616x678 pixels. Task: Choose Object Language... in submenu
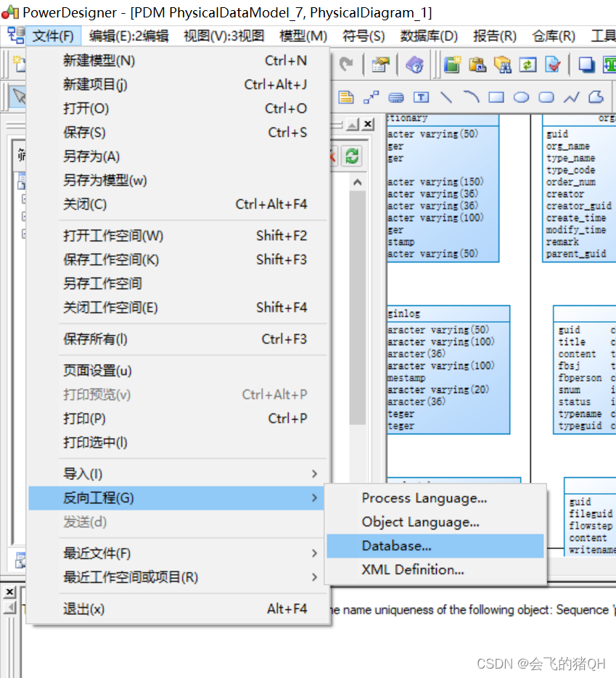point(435,522)
